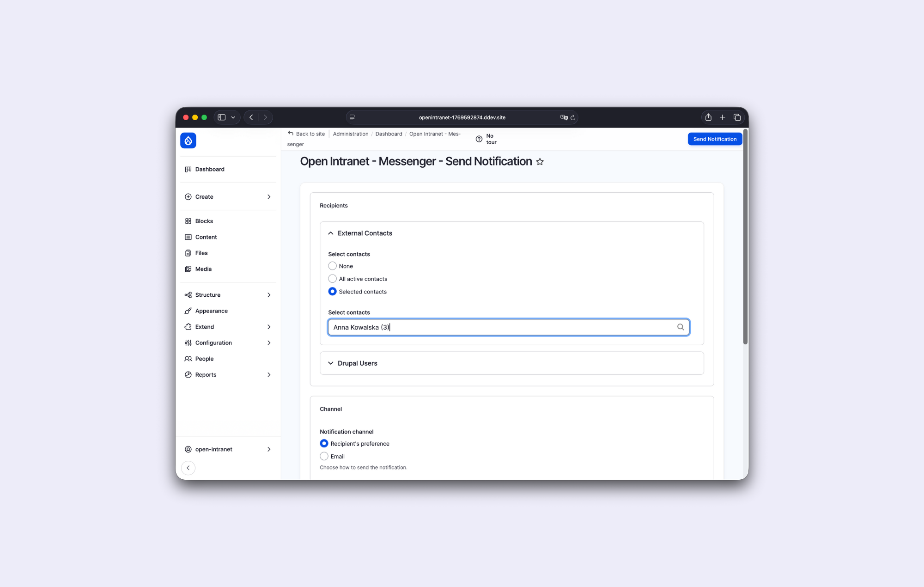Open the Blocks section icon in sidebar

pyautogui.click(x=188, y=221)
